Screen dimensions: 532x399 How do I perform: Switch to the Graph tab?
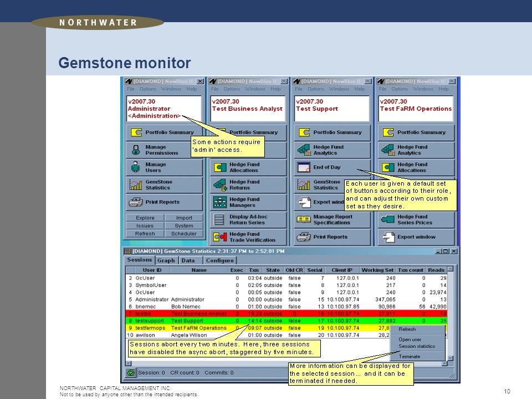click(166, 260)
